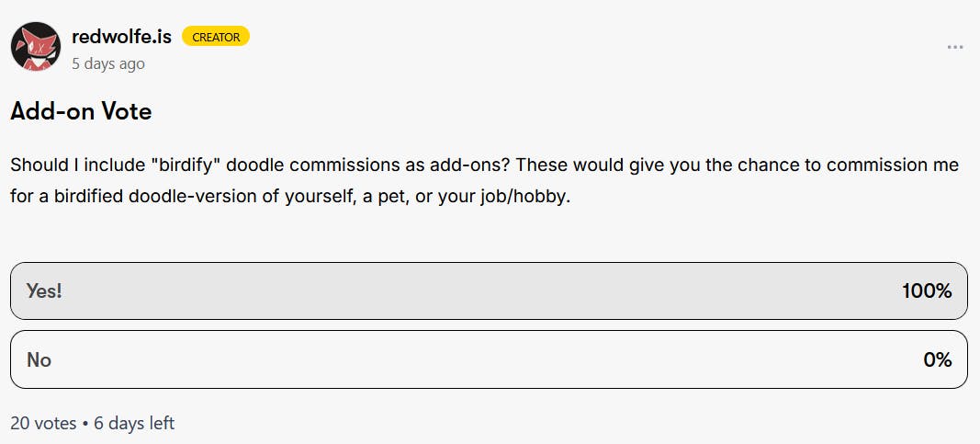Click the "5 days ago" timestamp
This screenshot has height=444, width=980.
coord(108,63)
